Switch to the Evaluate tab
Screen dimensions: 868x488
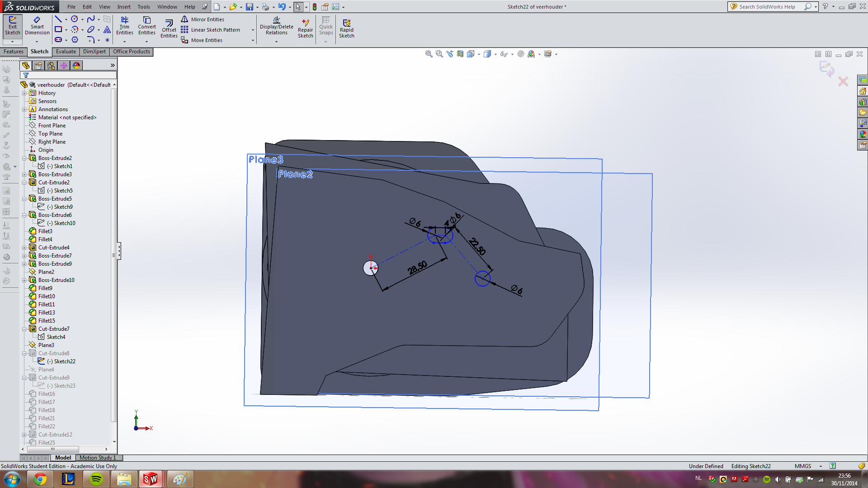click(x=66, y=52)
